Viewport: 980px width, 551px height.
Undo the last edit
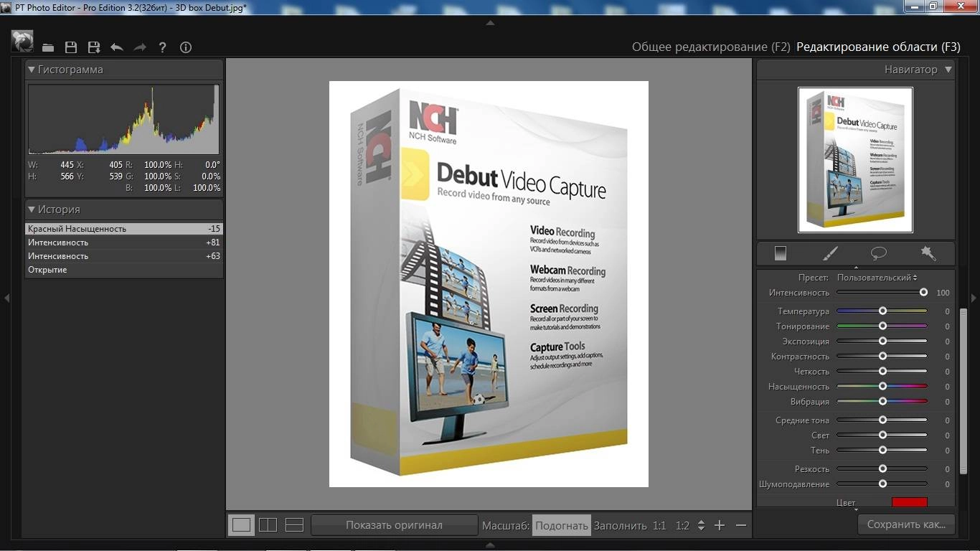[x=117, y=47]
